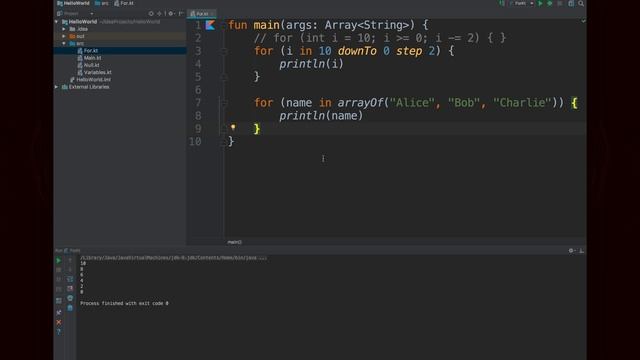Open Null.kt from the project tree
Image resolution: width=640 pixels, height=360 pixels.
pyautogui.click(x=91, y=65)
